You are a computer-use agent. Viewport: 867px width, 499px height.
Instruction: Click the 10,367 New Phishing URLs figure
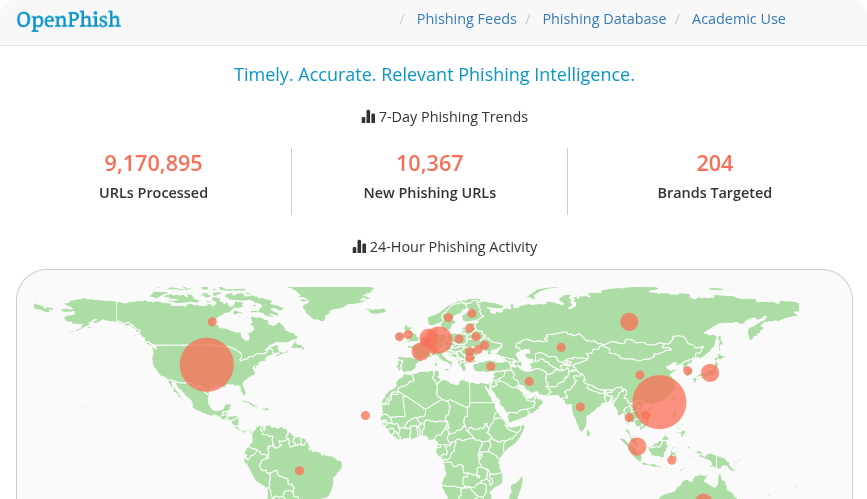coord(429,163)
